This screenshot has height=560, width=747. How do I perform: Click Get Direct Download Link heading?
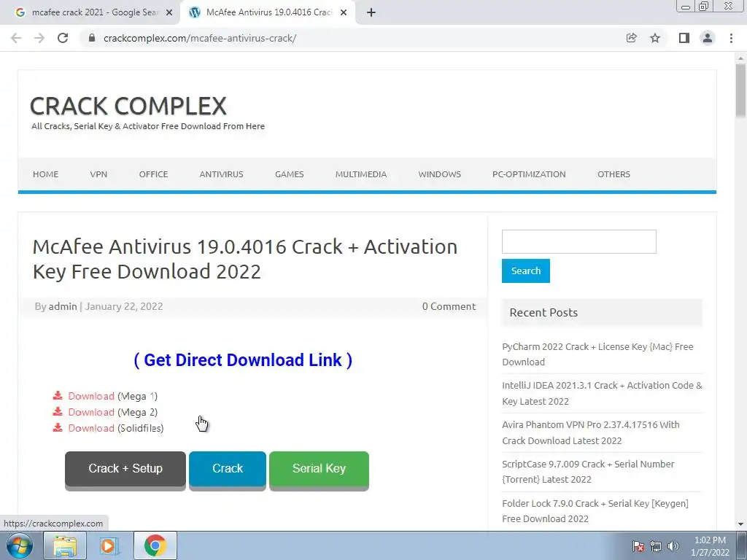(x=243, y=360)
